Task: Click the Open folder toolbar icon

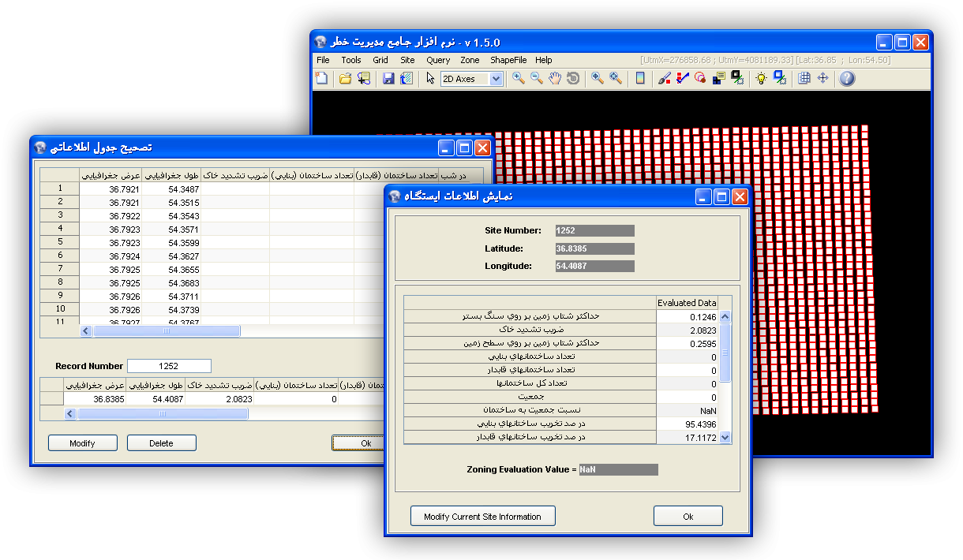Action: tap(345, 78)
